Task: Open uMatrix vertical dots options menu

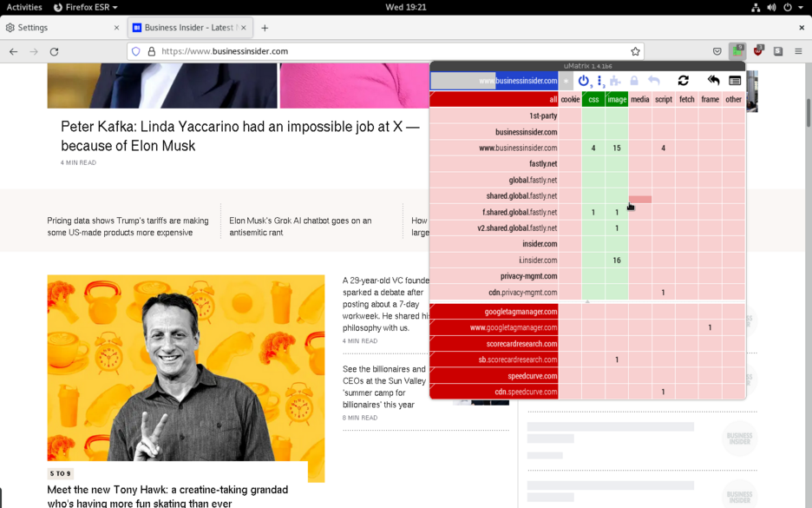Action: (600, 81)
